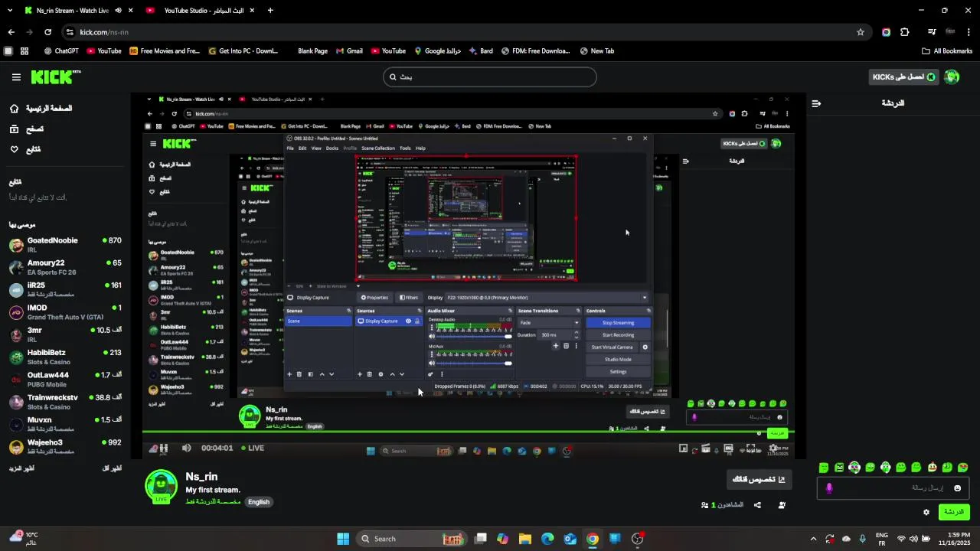The image size is (980, 551).
Task: Enter fullscreen on the stream player
Action: coord(751,448)
